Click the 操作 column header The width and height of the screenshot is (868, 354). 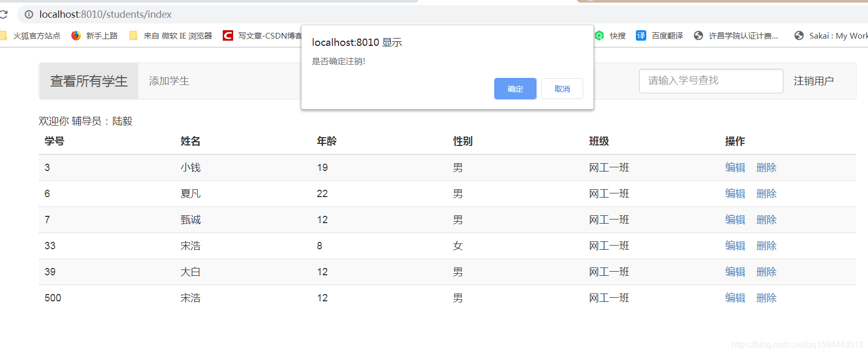[x=735, y=141]
